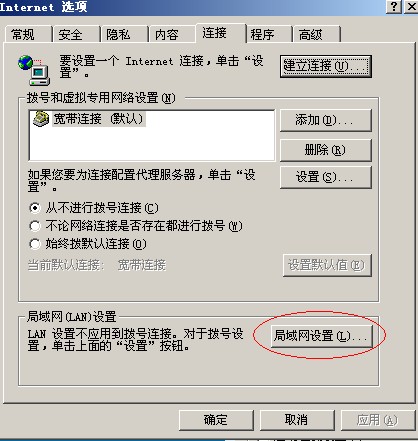Screen dimensions: 418x441
Task: Confirm with the 确定 button
Action: (x=216, y=420)
